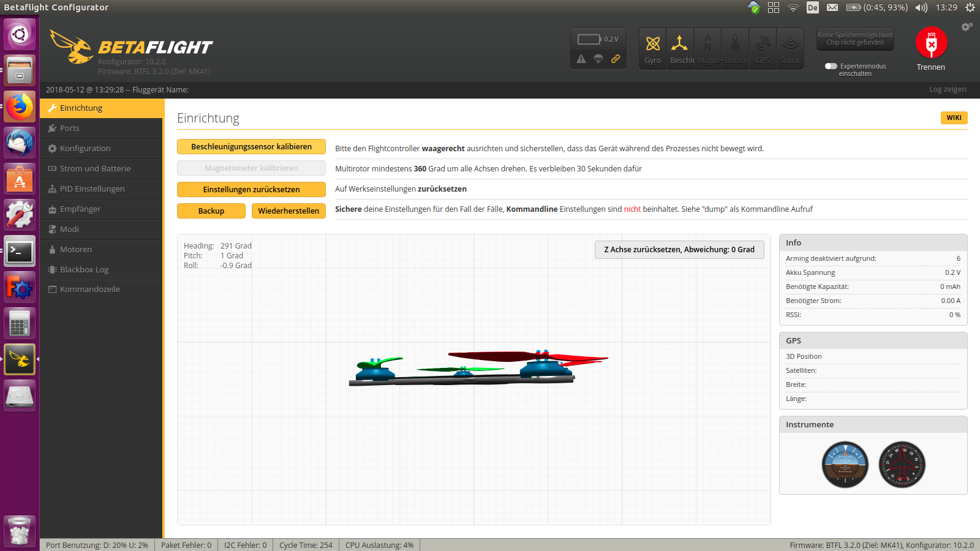The image size is (980, 551).
Task: Open the settings gear in the top-right corner
Action: (966, 27)
